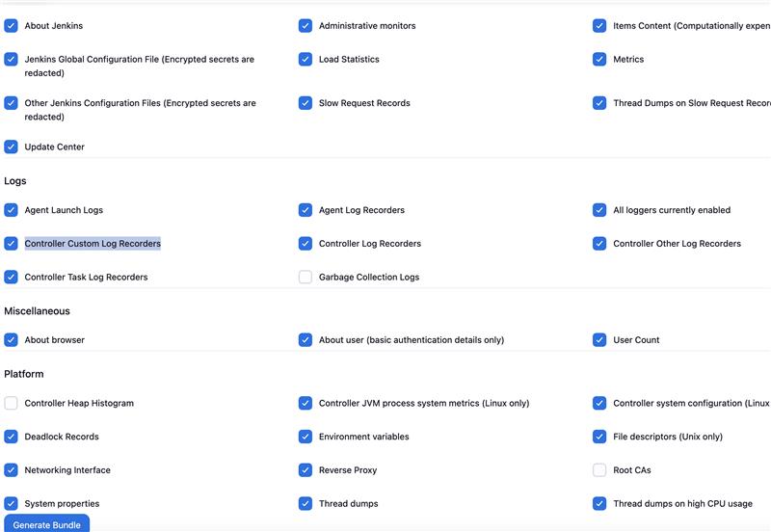Disable the Metrics checkbox
771x532 pixels.
599,59
